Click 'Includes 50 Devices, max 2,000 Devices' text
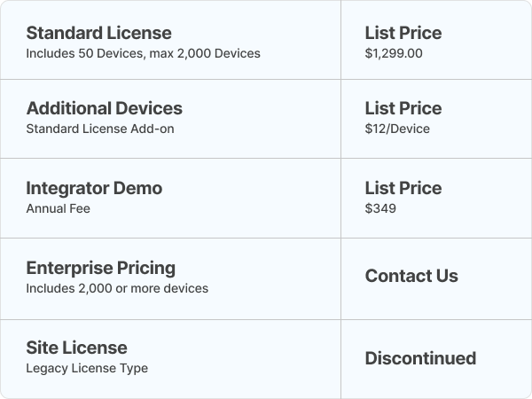 pos(143,53)
